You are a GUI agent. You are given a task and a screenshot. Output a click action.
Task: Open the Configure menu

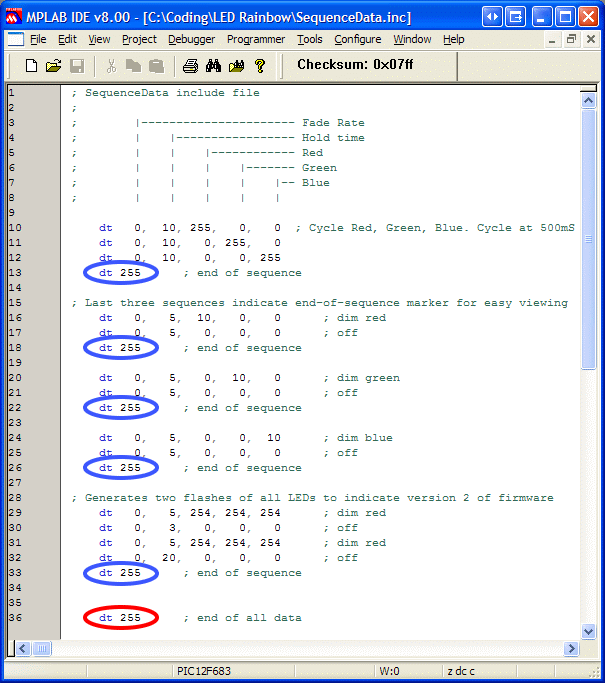pyautogui.click(x=357, y=39)
